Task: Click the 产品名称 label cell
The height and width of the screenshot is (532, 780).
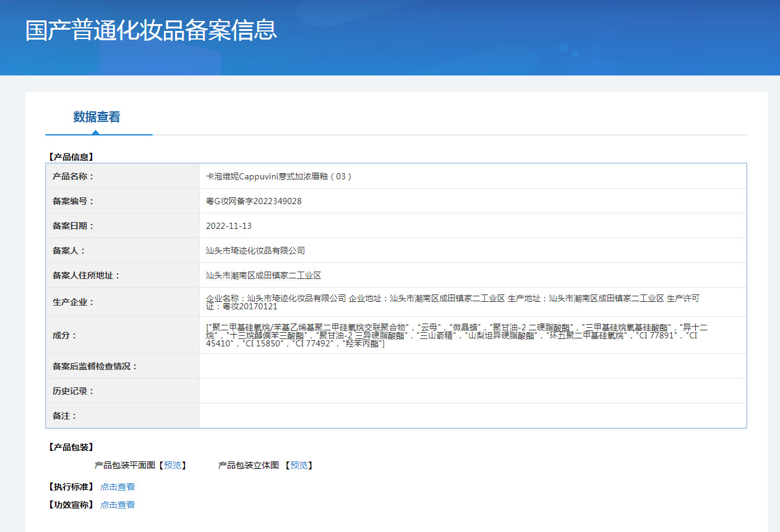Action: coord(122,176)
